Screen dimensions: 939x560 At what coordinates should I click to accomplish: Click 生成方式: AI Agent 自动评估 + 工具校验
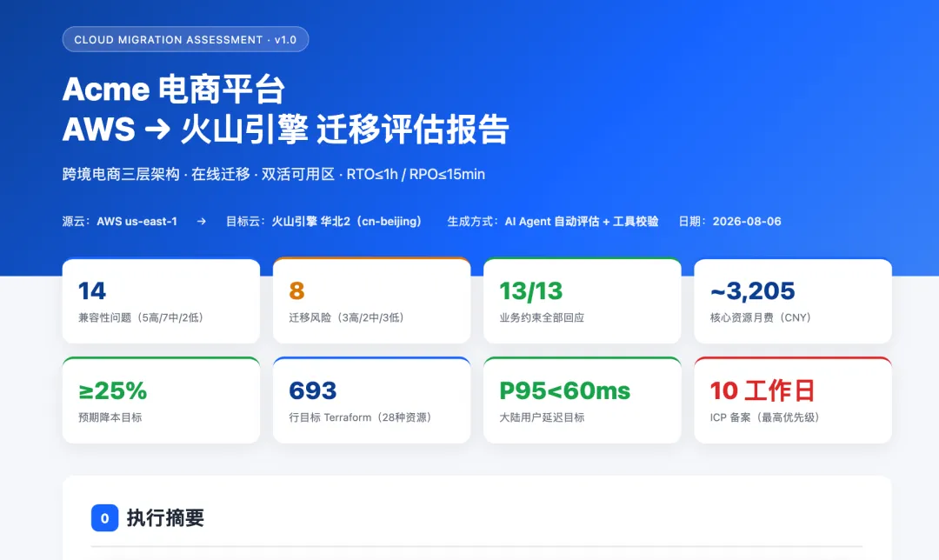tap(553, 222)
